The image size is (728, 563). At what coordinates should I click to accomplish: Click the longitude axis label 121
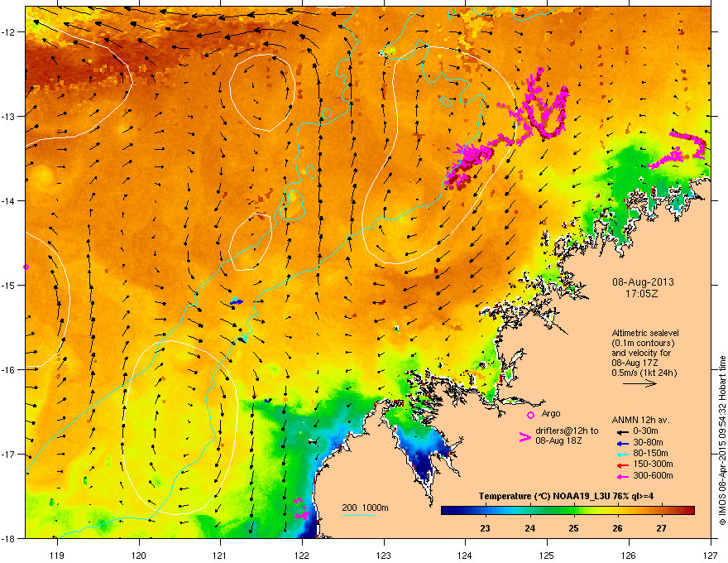coord(220,555)
